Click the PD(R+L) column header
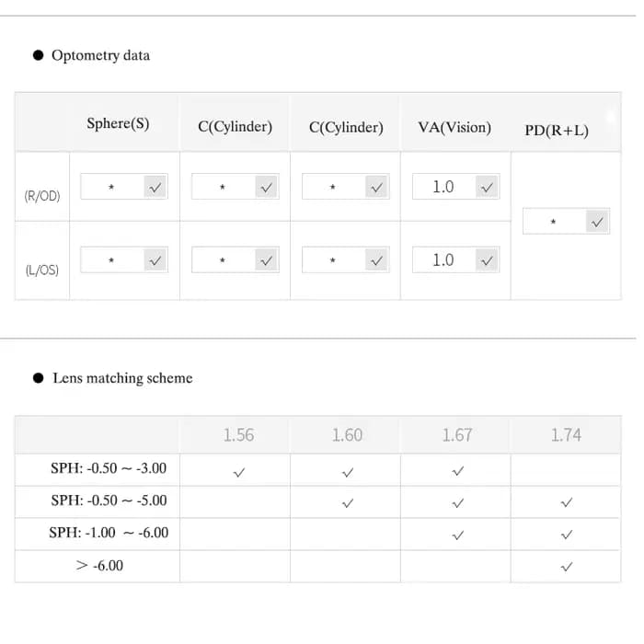644x644 pixels. (557, 131)
